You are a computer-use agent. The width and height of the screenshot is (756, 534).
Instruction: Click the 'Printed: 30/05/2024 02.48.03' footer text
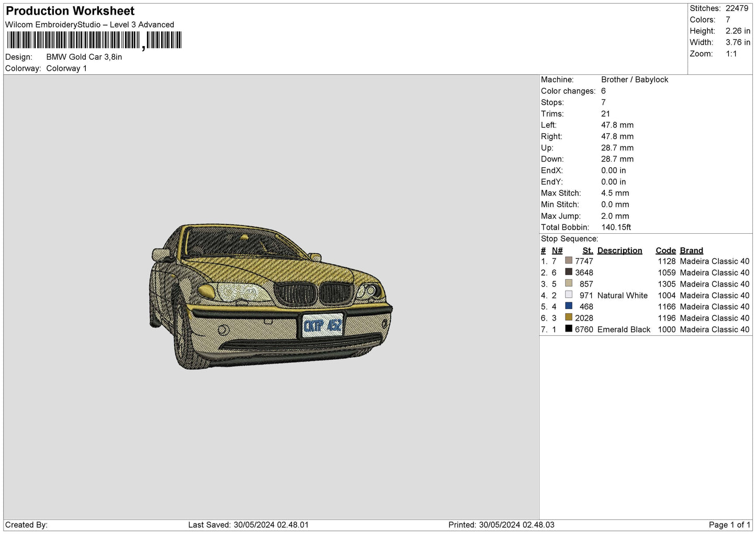(x=501, y=525)
